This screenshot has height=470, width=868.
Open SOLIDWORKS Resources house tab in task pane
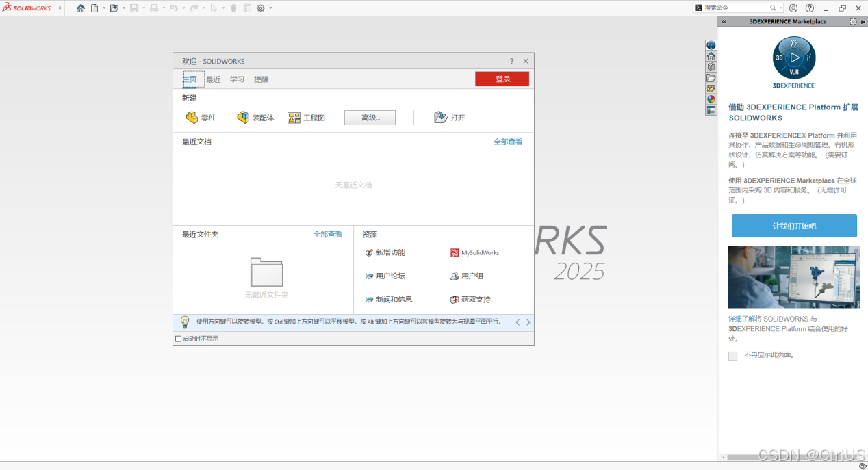(711, 56)
